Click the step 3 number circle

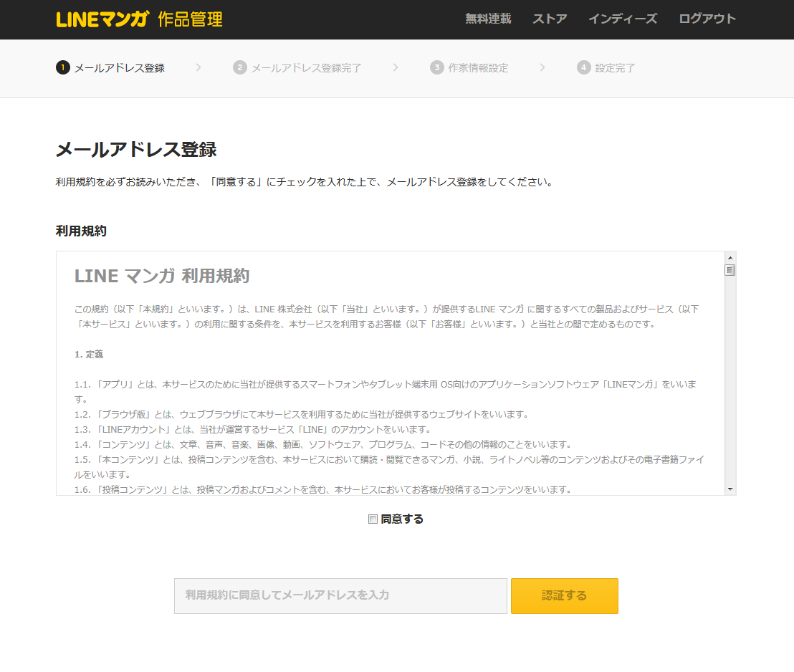436,67
